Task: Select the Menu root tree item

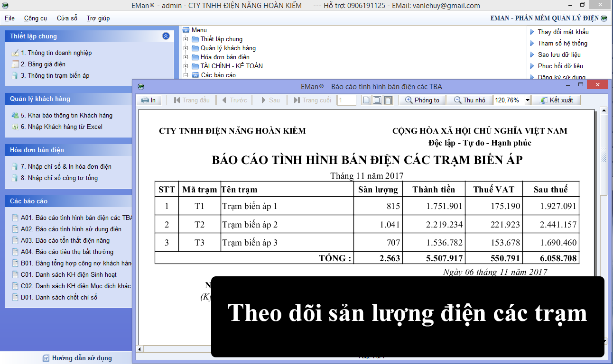Action: coord(199,30)
